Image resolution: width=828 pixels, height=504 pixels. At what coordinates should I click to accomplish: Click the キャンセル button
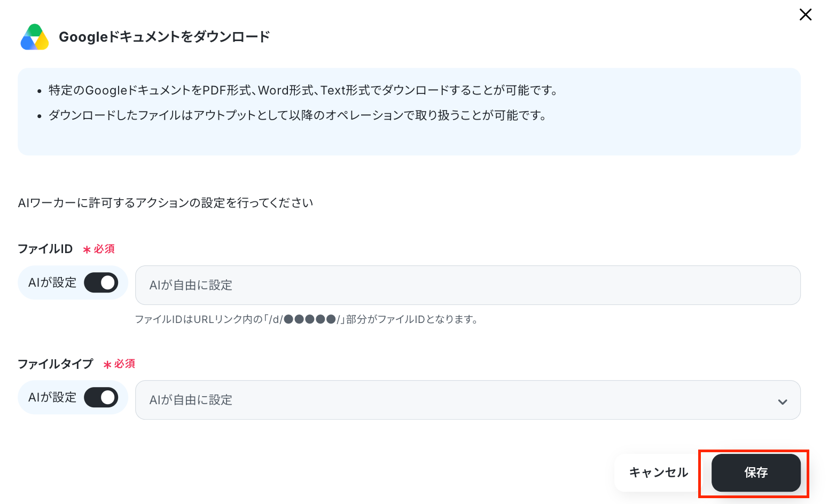[659, 472]
